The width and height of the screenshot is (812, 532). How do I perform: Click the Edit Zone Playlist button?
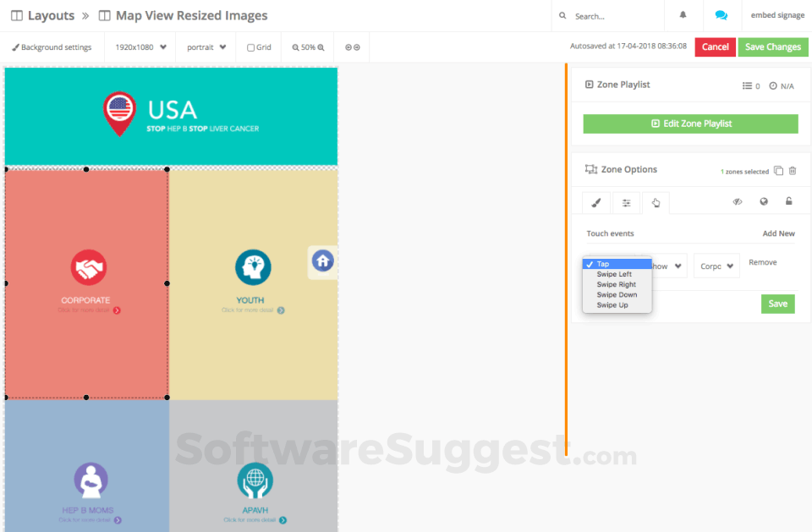click(690, 123)
